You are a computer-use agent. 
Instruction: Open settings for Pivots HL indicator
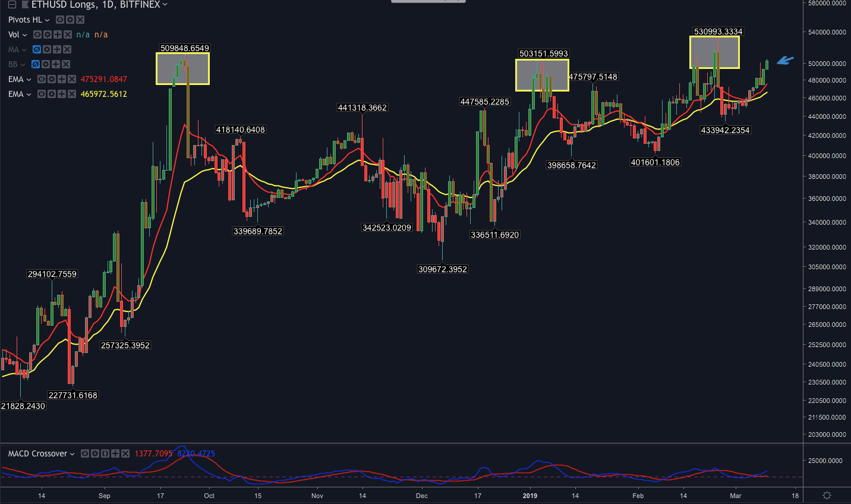click(x=70, y=20)
